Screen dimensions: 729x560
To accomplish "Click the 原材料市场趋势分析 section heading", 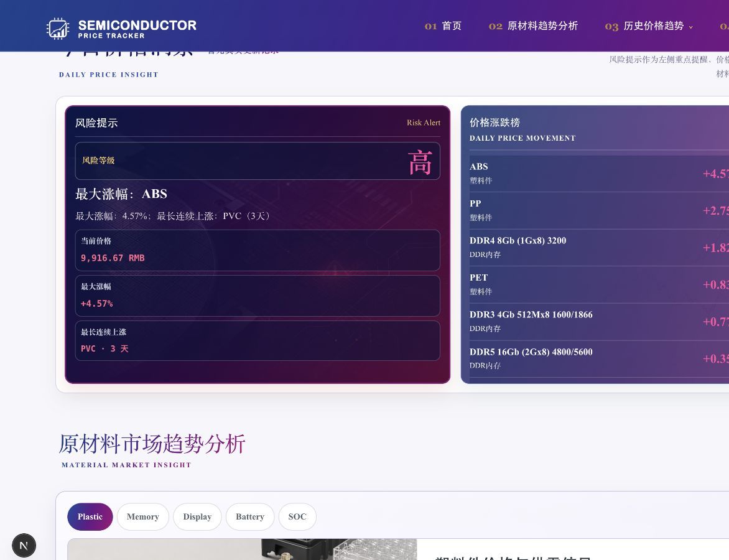I will (152, 443).
